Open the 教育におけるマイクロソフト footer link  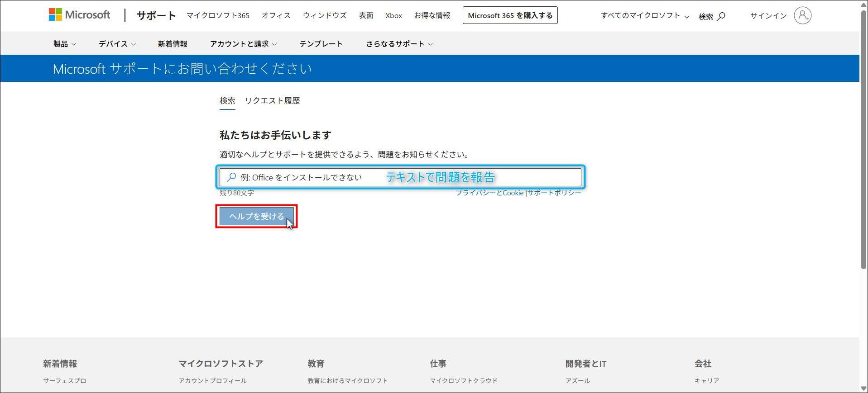348,381
